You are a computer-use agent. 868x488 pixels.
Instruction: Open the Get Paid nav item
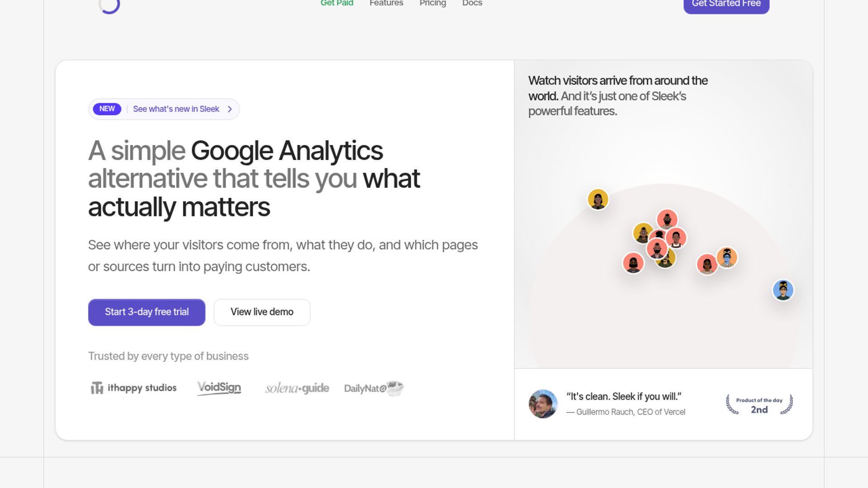click(337, 3)
